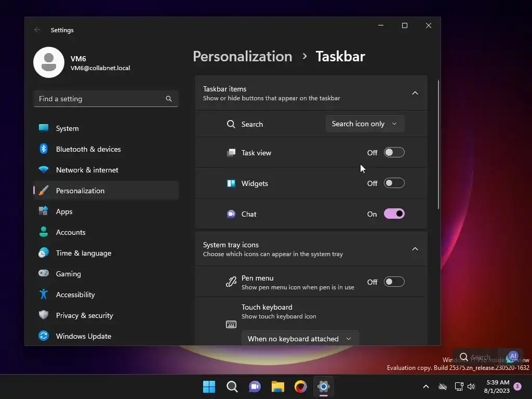This screenshot has height=399, width=532.
Task: Open the Search icon only dropdown
Action: tap(365, 124)
